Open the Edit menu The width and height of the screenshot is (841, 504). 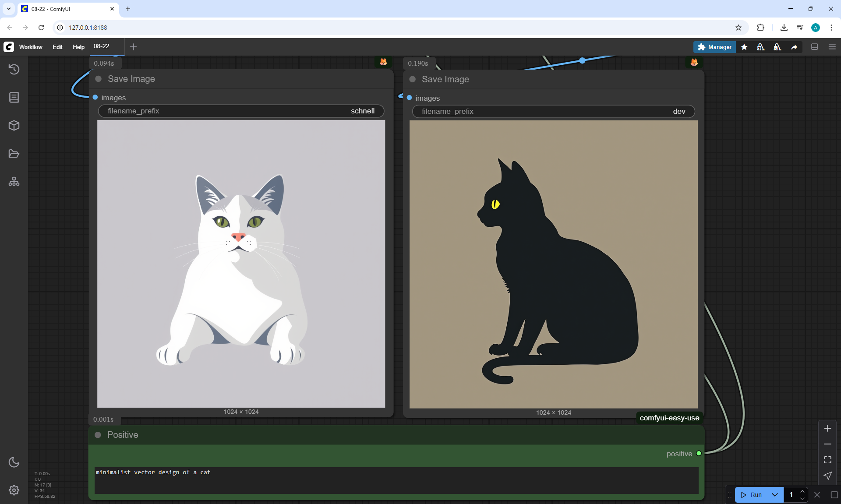pyautogui.click(x=57, y=47)
